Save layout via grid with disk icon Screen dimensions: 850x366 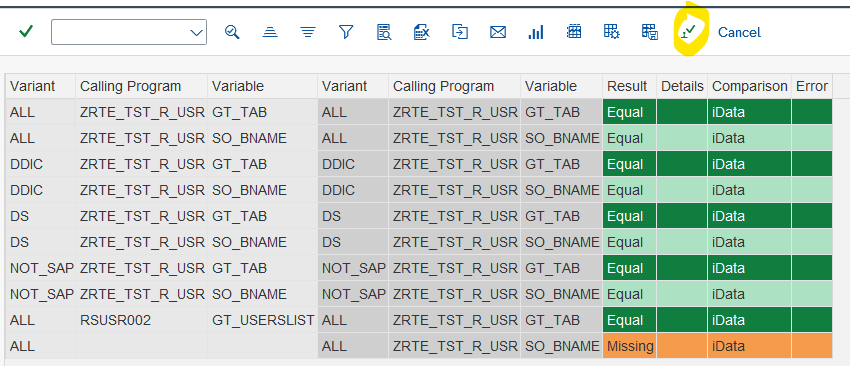[x=649, y=32]
